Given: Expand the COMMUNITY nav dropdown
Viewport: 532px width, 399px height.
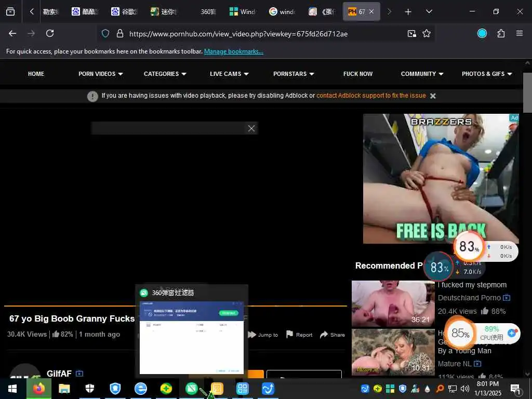Looking at the screenshot, I should click(422, 74).
